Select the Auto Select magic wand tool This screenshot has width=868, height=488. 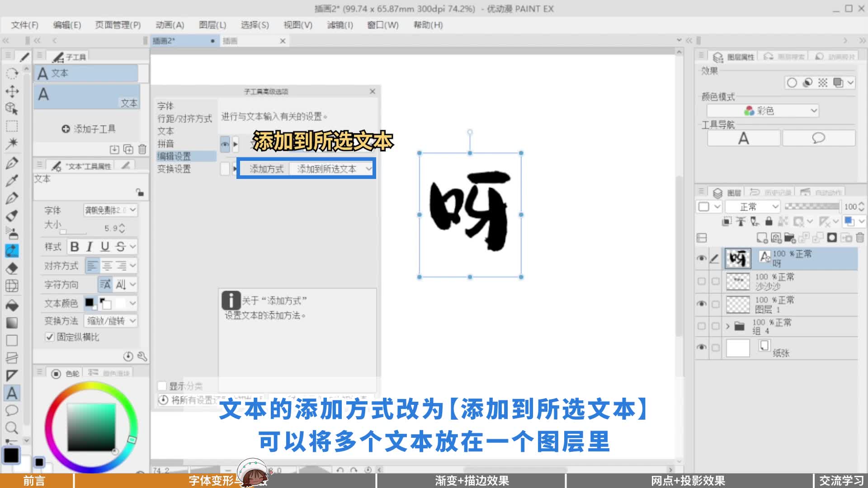12,143
